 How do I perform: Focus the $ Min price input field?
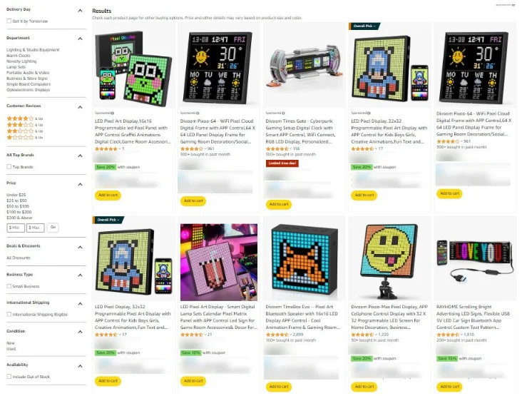tap(16, 228)
